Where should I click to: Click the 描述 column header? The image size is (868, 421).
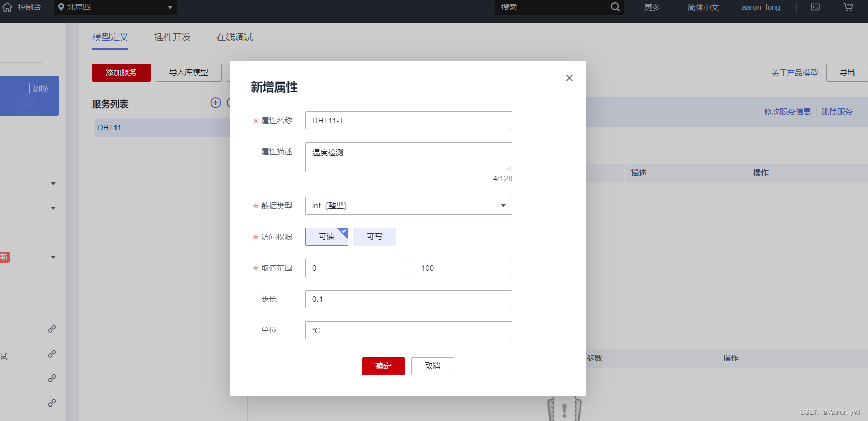[x=639, y=173]
